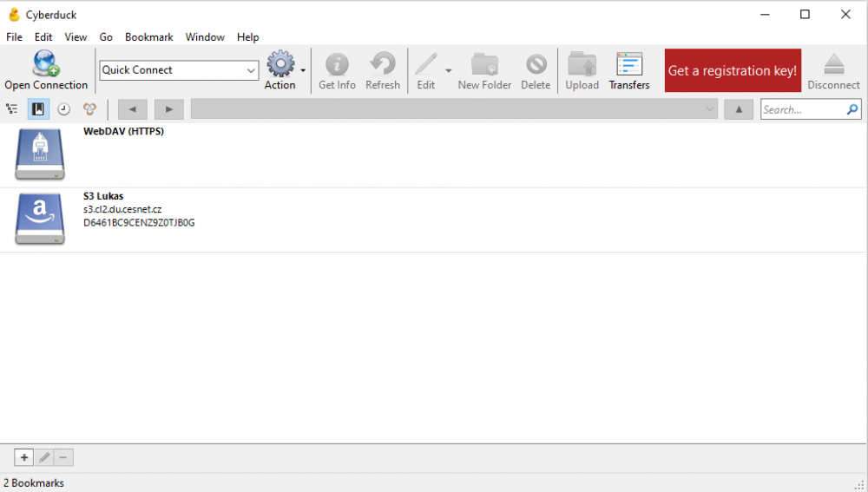Open the Edit button dropdown arrow
868x492 pixels.
(449, 71)
